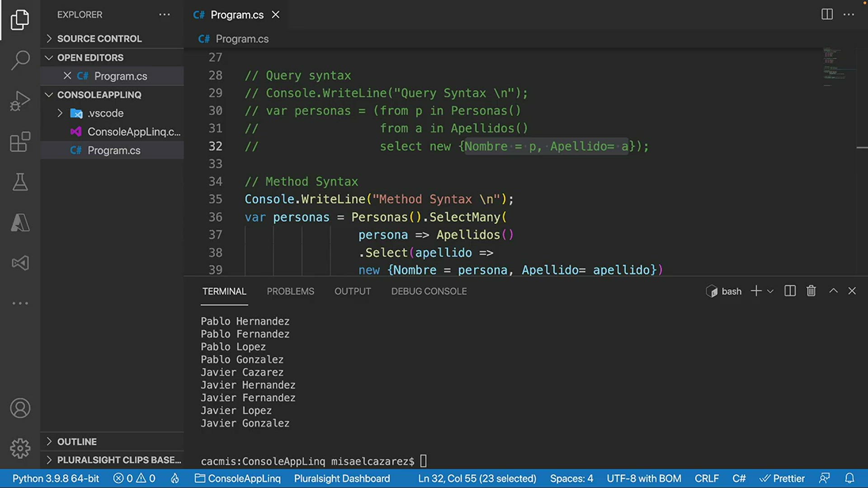Open the Search view
The image size is (868, 488).
coord(20,60)
